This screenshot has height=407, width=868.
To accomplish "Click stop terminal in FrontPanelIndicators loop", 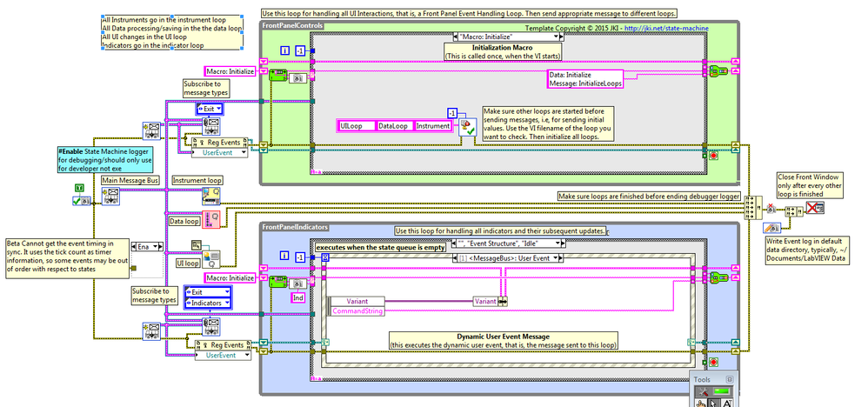I will (713, 362).
